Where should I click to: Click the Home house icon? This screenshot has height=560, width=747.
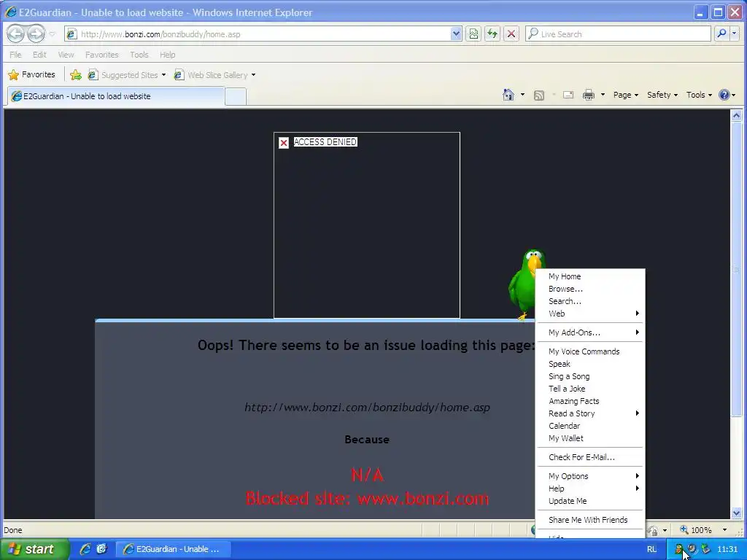[508, 95]
